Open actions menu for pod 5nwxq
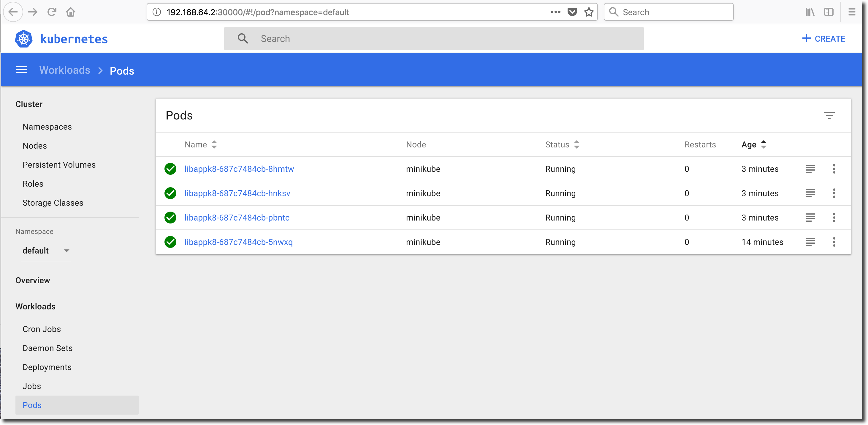This screenshot has width=868, height=425. tap(834, 242)
